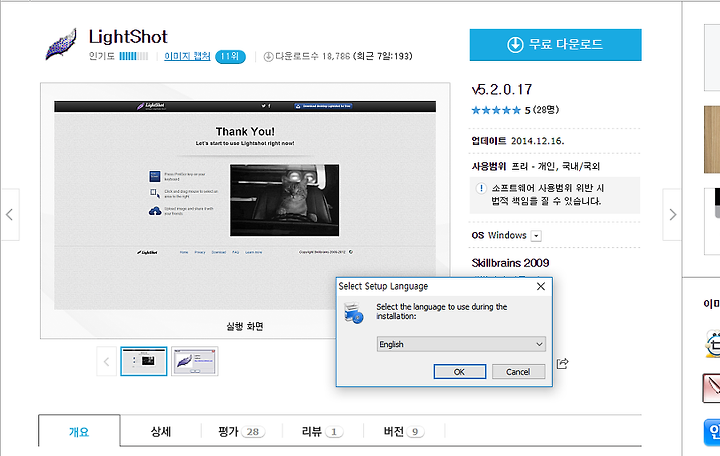Click the Skillbrains 2009 developer name
Viewport: 720px width, 456px height.
point(510,263)
